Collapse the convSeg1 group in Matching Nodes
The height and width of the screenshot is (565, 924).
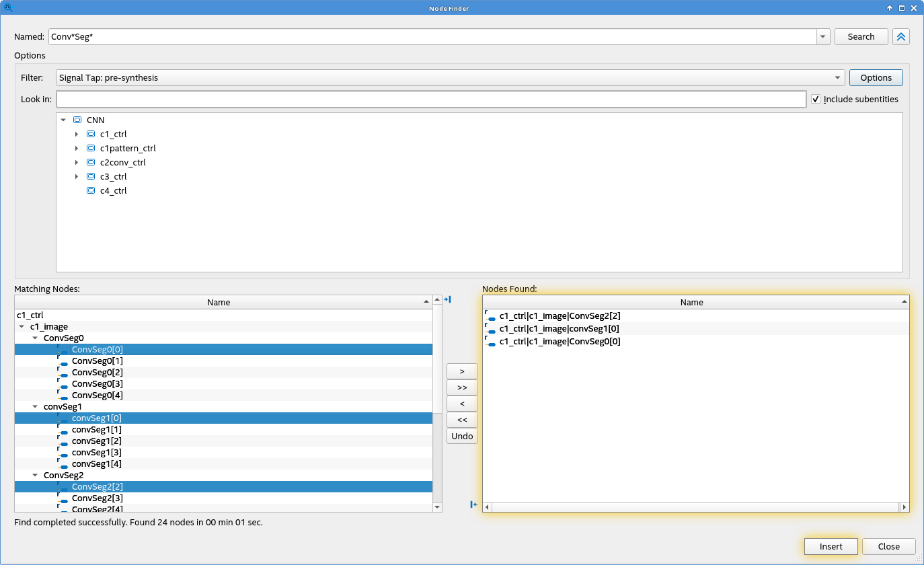(x=35, y=407)
